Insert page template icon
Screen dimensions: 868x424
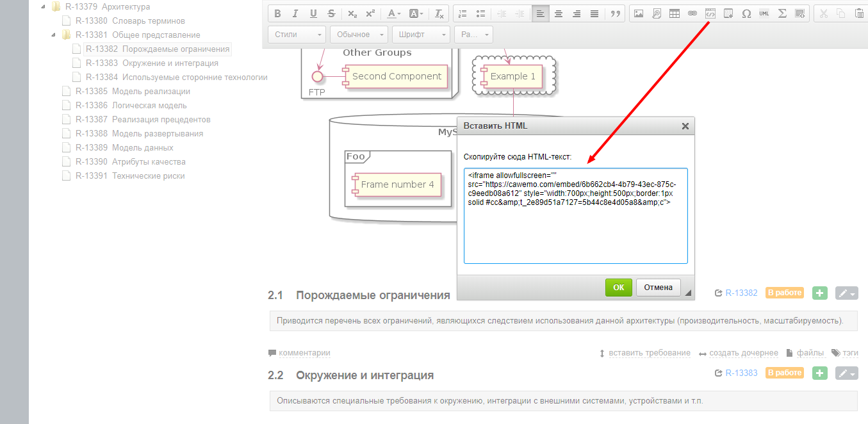(728, 13)
